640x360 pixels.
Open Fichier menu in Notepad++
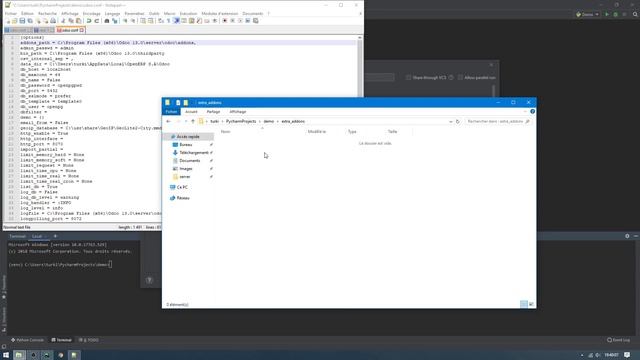tap(11, 13)
